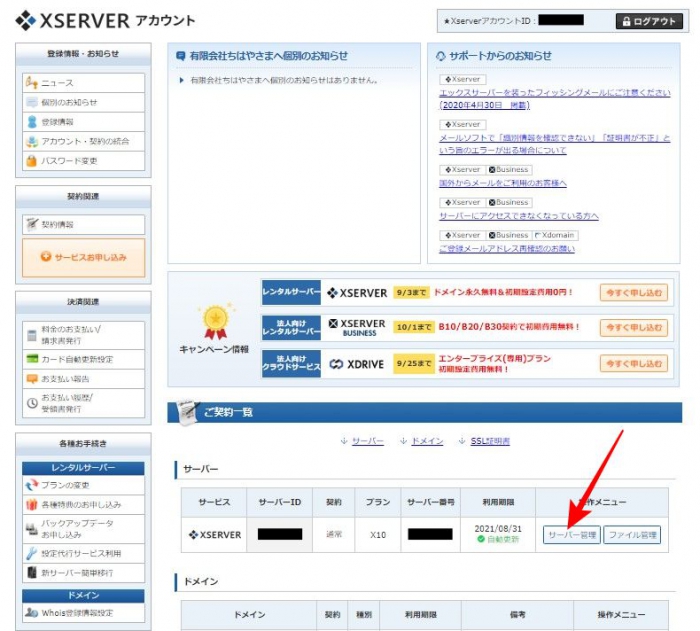The width and height of the screenshot is (700, 631).
Task: Open 契約情報 in sidebar
Action: click(83, 224)
